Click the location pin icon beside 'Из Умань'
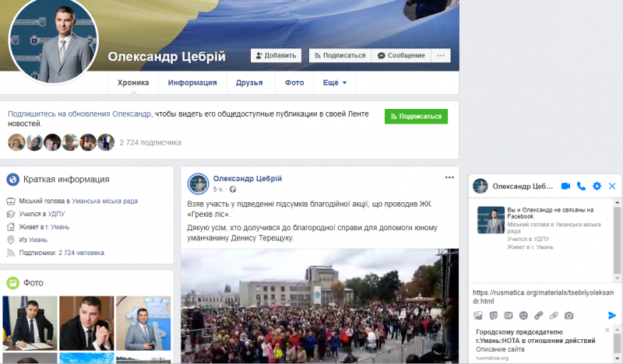This screenshot has width=623, height=364. pyautogui.click(x=11, y=240)
